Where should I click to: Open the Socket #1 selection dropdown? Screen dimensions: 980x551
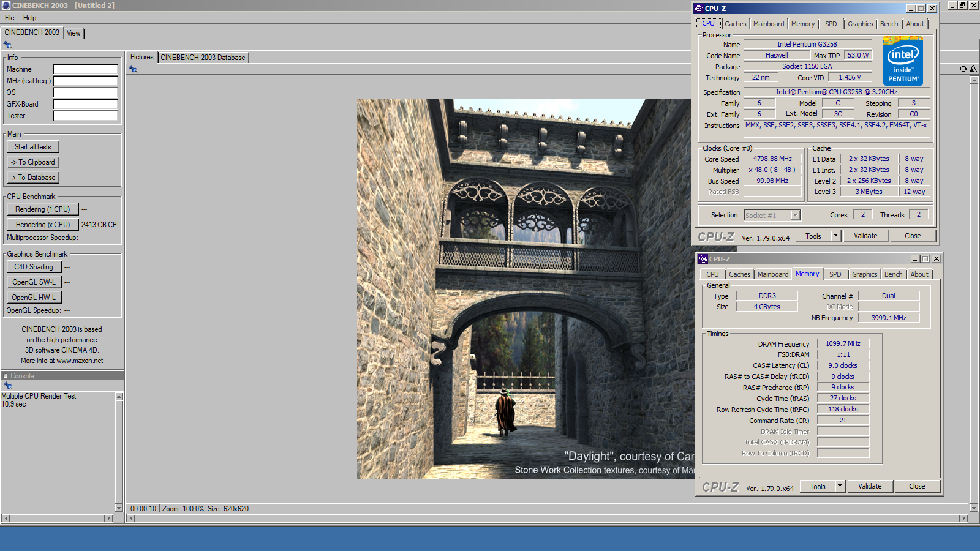(x=772, y=216)
